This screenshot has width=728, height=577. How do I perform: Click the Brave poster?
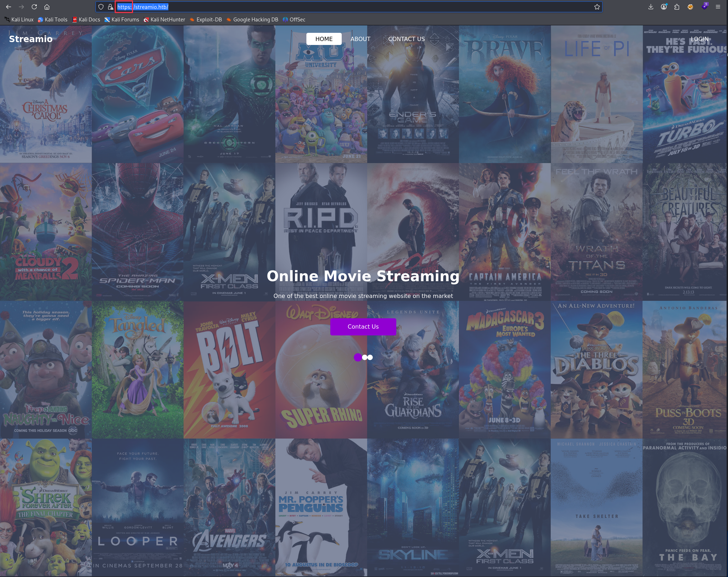pos(505,94)
